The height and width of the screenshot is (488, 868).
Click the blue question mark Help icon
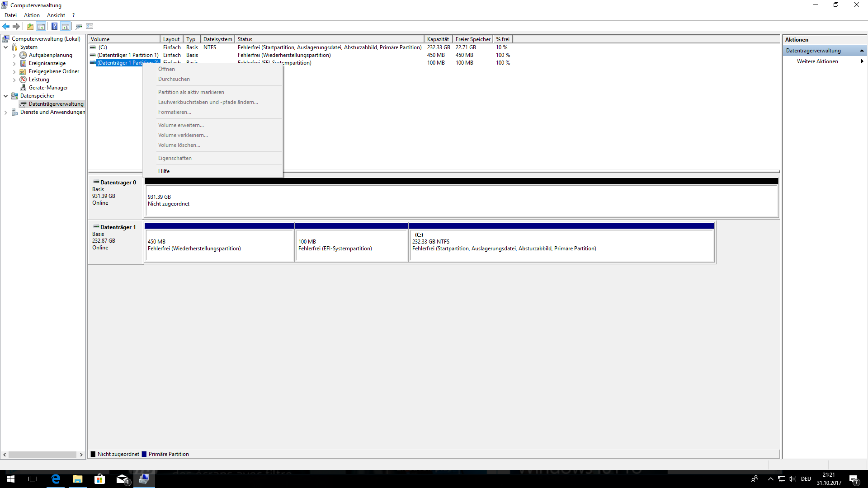[54, 26]
